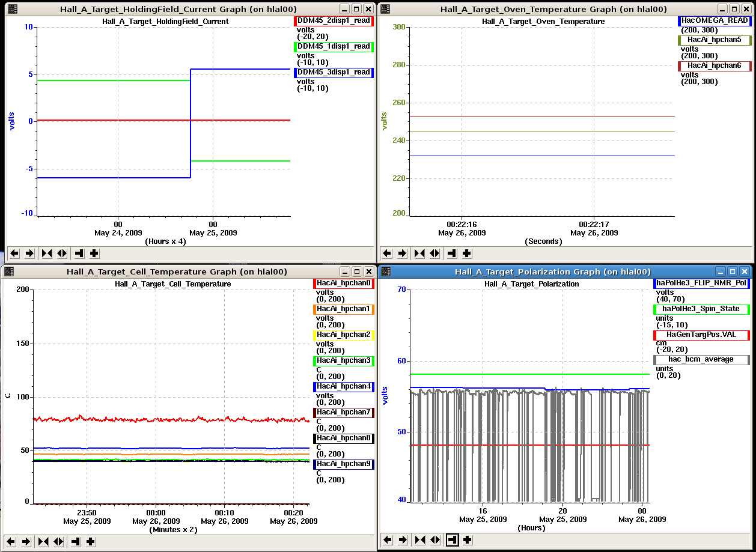Viewport: 756px width, 552px height.
Task: Click the plus icon in Oven_Temperature window
Action: coord(467,253)
